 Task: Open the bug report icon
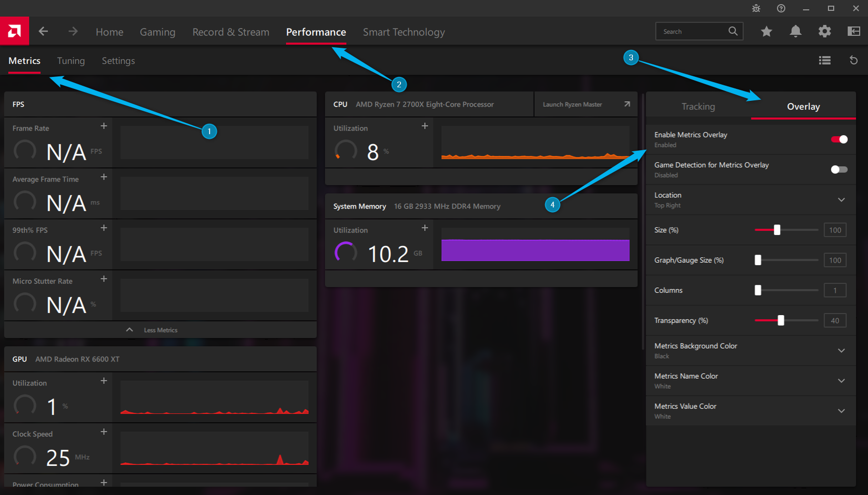[756, 8]
